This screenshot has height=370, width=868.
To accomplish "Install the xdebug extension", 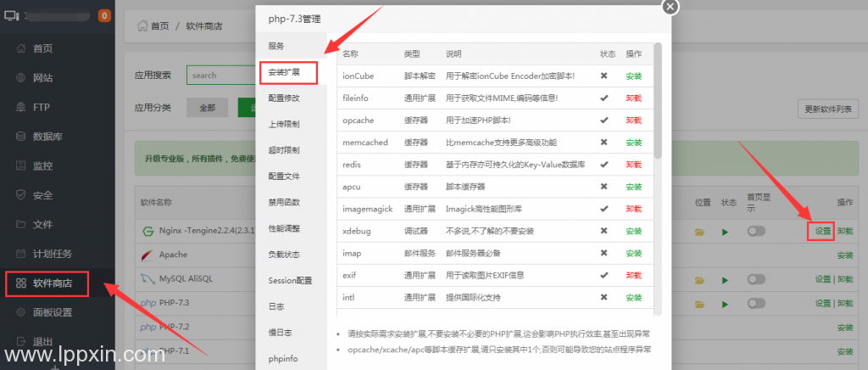I will click(633, 231).
